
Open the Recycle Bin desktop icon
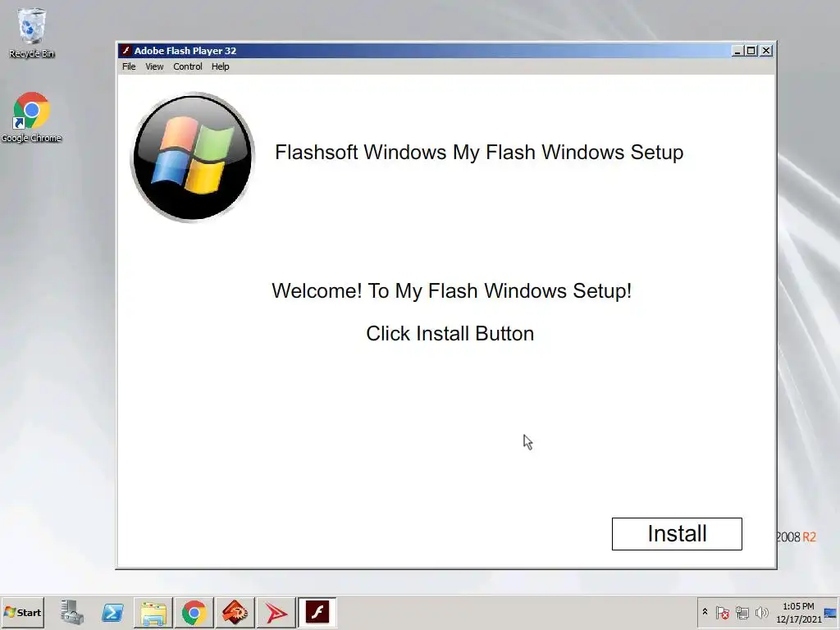pos(32,33)
